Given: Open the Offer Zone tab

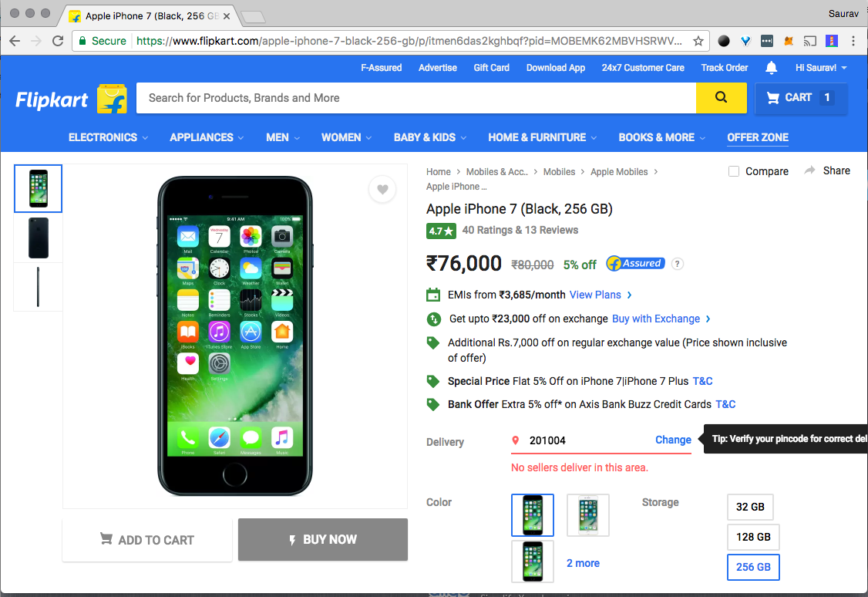Looking at the screenshot, I should coord(757,137).
